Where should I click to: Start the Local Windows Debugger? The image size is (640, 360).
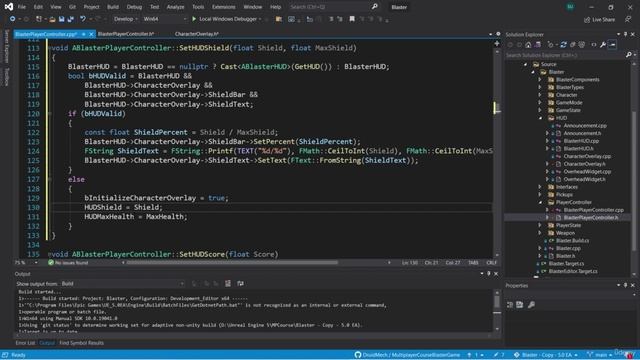pyautogui.click(x=227, y=19)
